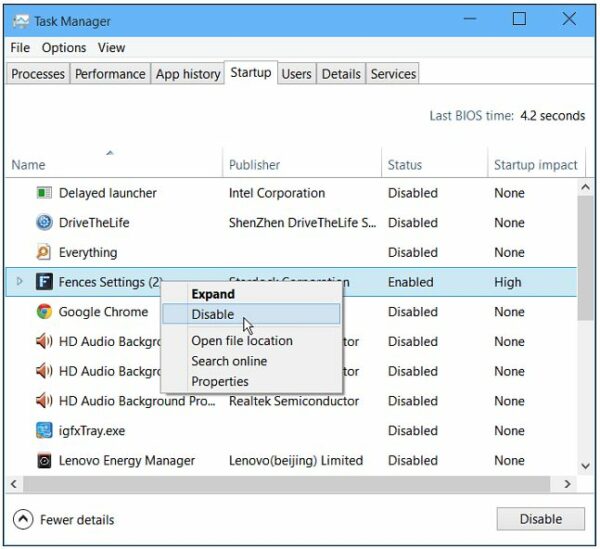The height and width of the screenshot is (549, 600).
Task: Click None impact in igfxTray.exe row
Action: 509,431
